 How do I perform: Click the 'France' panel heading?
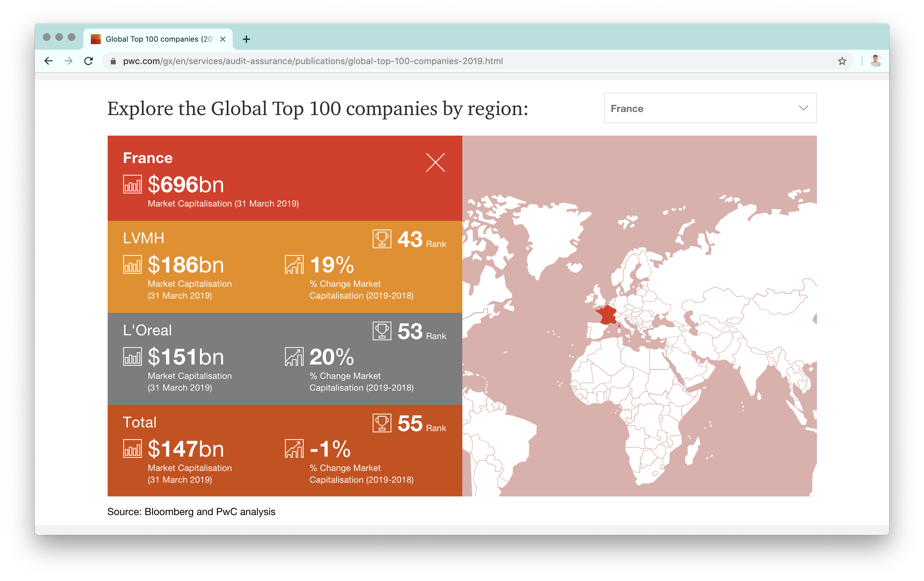(148, 158)
